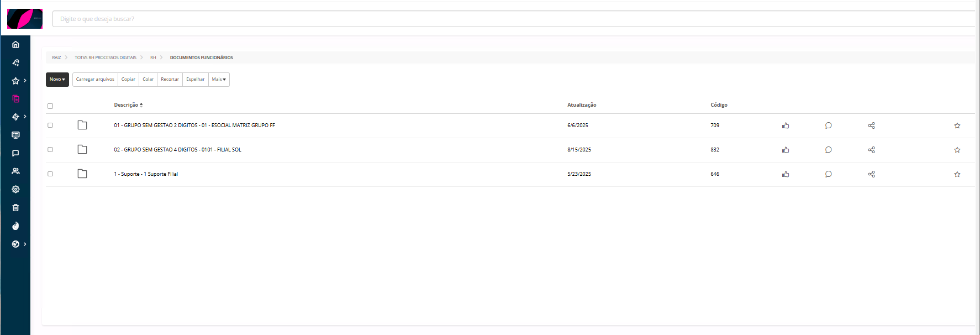This screenshot has width=980, height=335.
Task: Select checkbox for 02 - GRUPO SEM GESTAO 4 DIGITOS
Action: pyautogui.click(x=50, y=150)
